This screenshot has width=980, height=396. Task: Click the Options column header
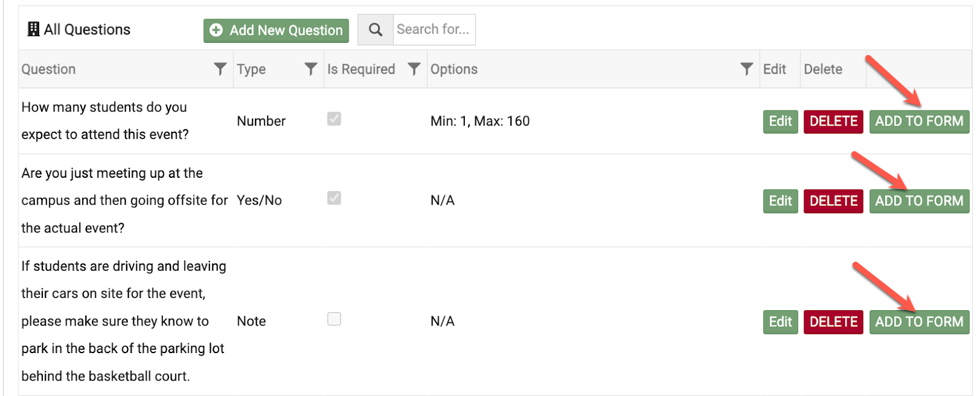point(454,69)
